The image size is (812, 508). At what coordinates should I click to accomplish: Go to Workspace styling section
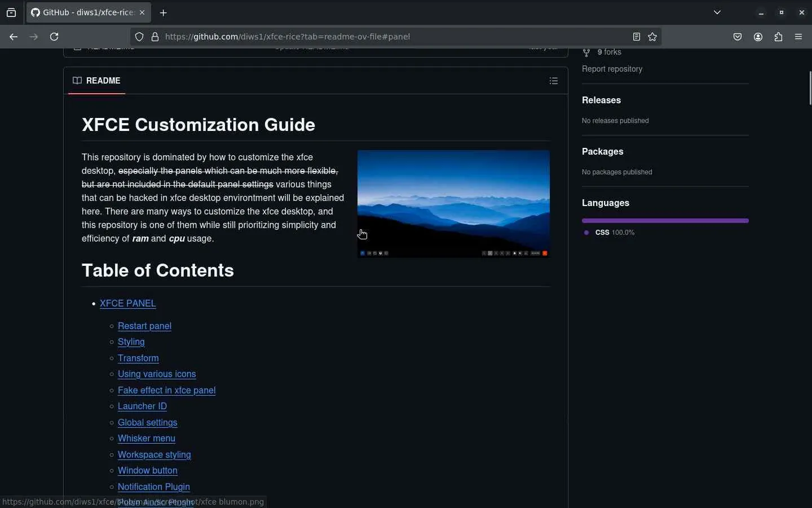pos(155,454)
